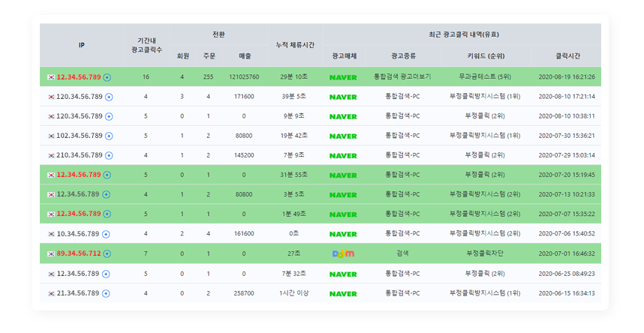Select red IP in row with sales 121025760
This screenshot has height=333, width=644.
click(79, 76)
